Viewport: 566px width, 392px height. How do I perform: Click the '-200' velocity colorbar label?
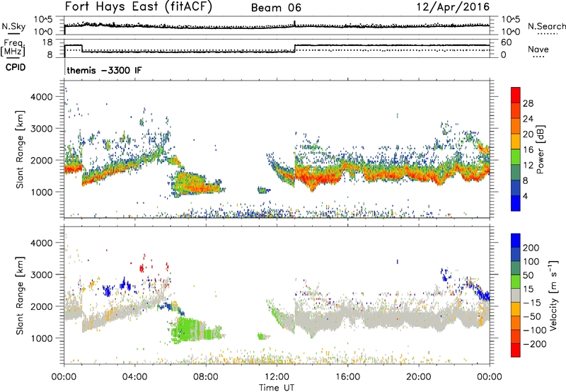tap(534, 344)
